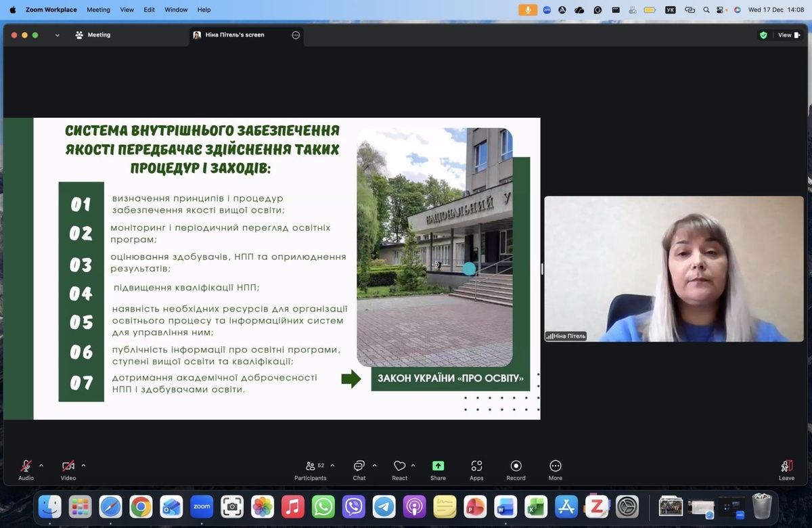This screenshot has width=812, height=528.
Task: Open the View layout dropdown
Action: coord(788,35)
